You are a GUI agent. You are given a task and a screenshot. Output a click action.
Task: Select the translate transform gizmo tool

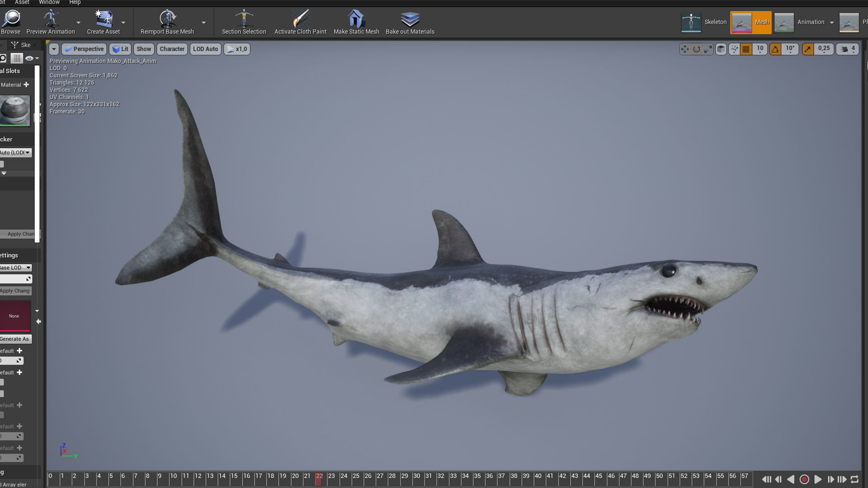[x=685, y=49]
